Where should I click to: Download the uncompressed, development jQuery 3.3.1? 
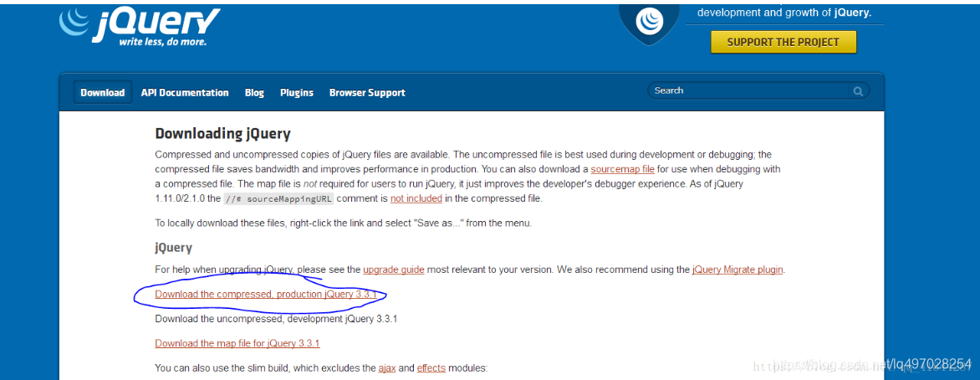click(276, 319)
